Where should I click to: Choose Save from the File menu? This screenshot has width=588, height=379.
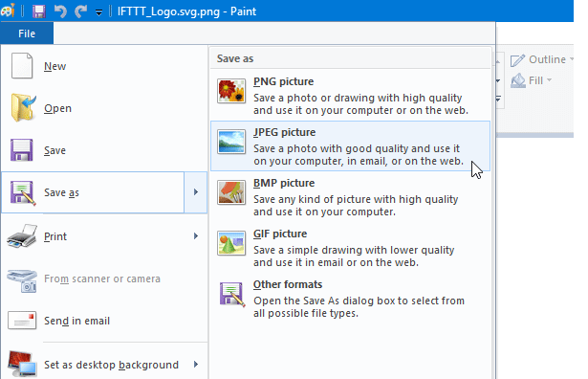pos(104,150)
